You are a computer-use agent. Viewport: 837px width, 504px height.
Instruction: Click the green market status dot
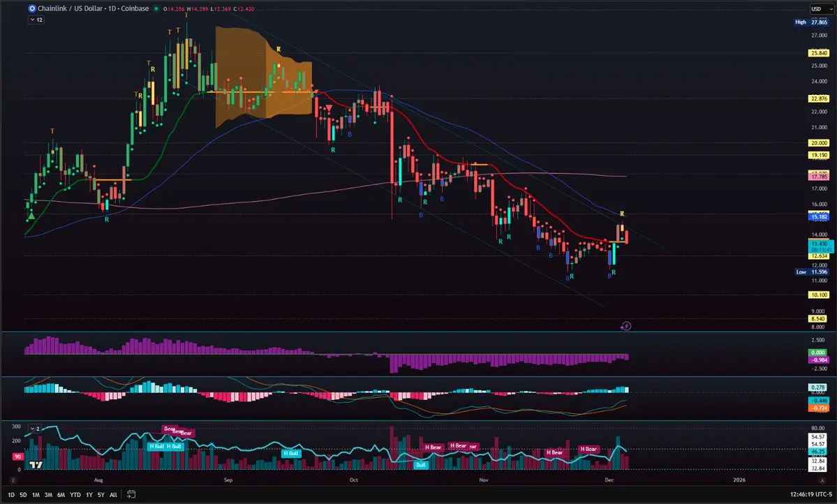[156, 8]
